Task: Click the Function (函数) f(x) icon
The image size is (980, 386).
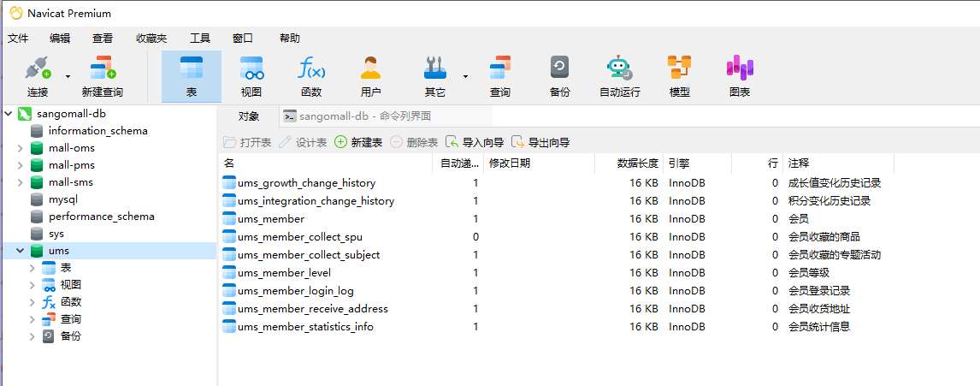Action: pyautogui.click(x=311, y=68)
